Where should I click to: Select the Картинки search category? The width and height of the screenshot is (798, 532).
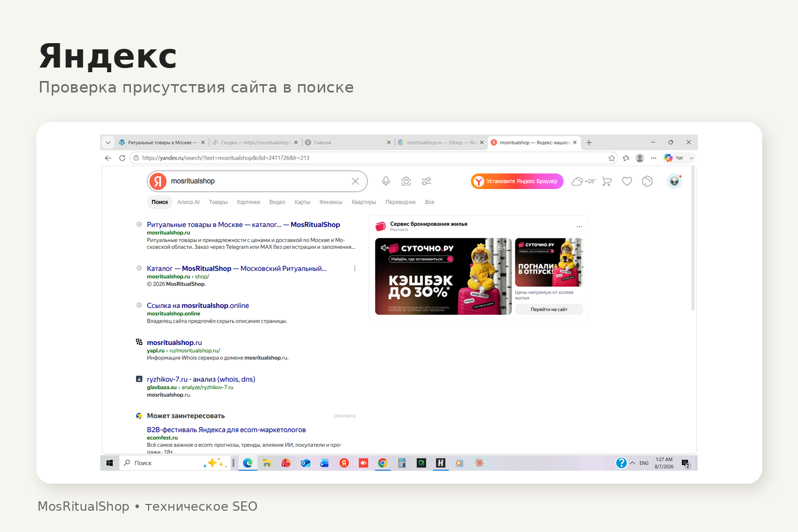[248, 202]
